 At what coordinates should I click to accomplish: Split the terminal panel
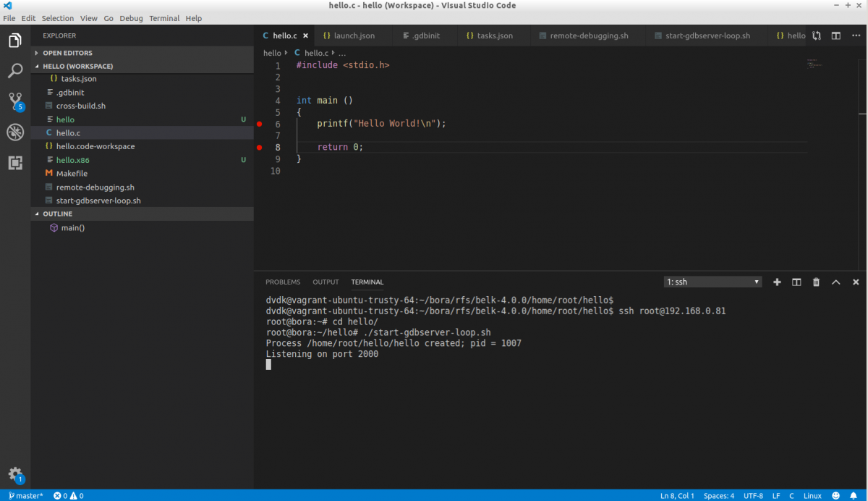pyautogui.click(x=796, y=282)
